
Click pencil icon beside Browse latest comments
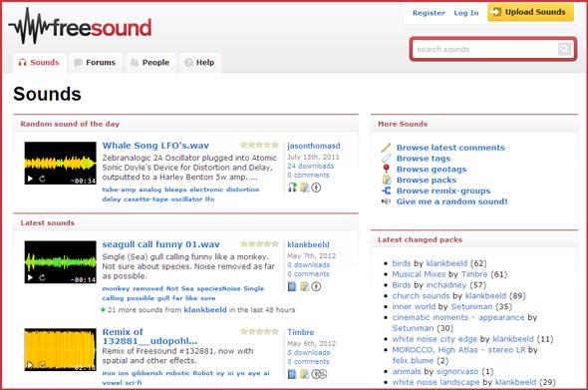point(386,148)
